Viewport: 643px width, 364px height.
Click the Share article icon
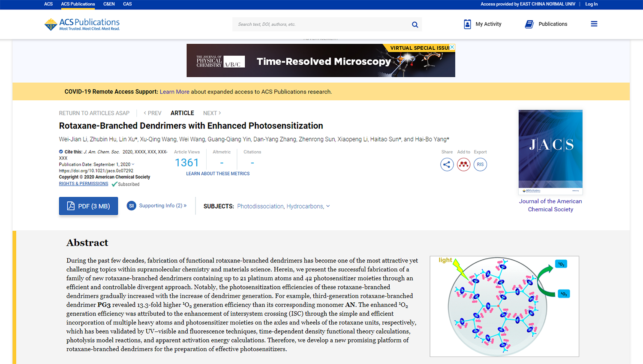(x=447, y=165)
